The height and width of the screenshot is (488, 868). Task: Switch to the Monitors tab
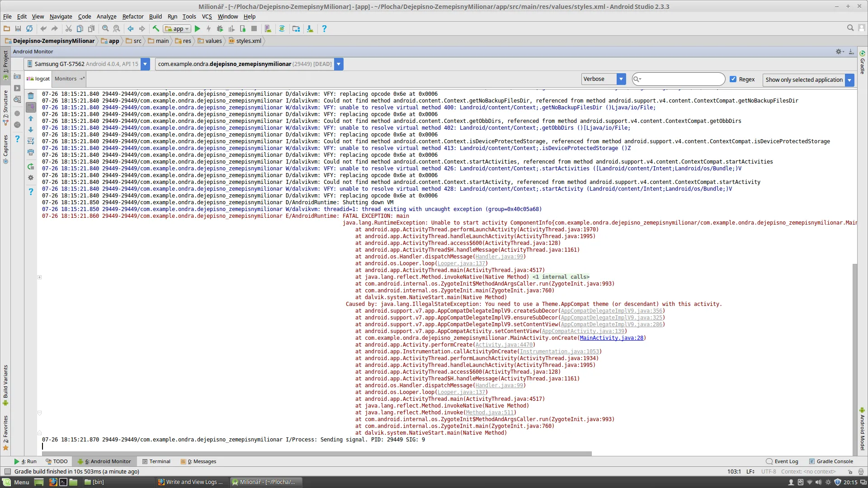click(66, 79)
